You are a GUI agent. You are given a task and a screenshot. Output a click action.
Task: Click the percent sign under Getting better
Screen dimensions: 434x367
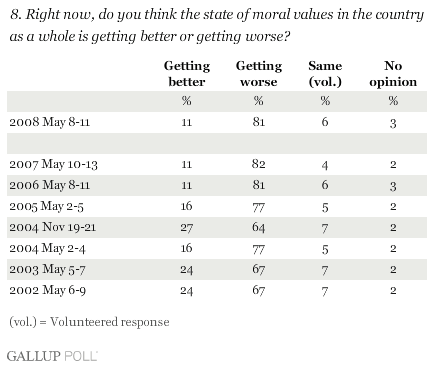tap(187, 101)
